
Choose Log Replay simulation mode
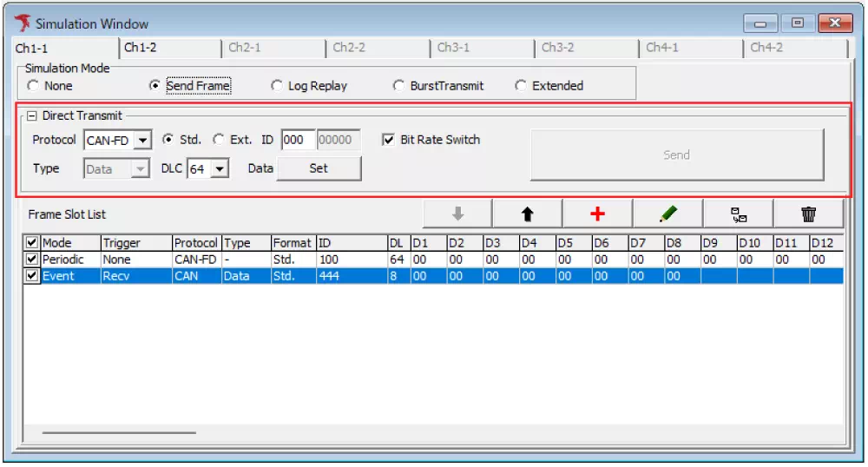(277, 86)
